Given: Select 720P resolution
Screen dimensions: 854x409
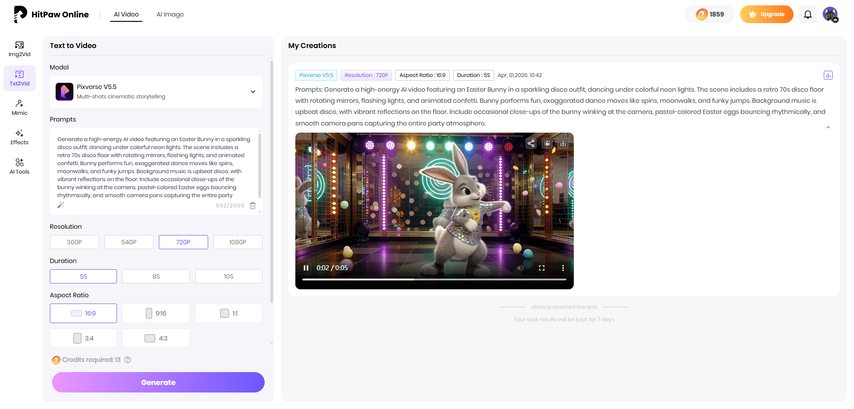Looking at the screenshot, I should tap(183, 242).
